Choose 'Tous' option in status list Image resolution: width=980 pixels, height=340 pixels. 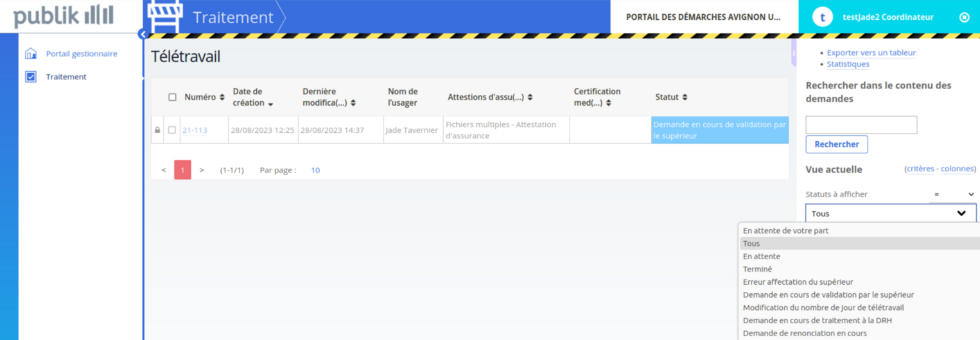coord(859,243)
